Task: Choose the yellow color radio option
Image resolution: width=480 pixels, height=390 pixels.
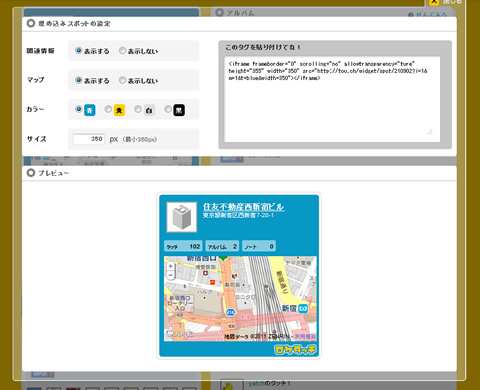Action: (108, 109)
